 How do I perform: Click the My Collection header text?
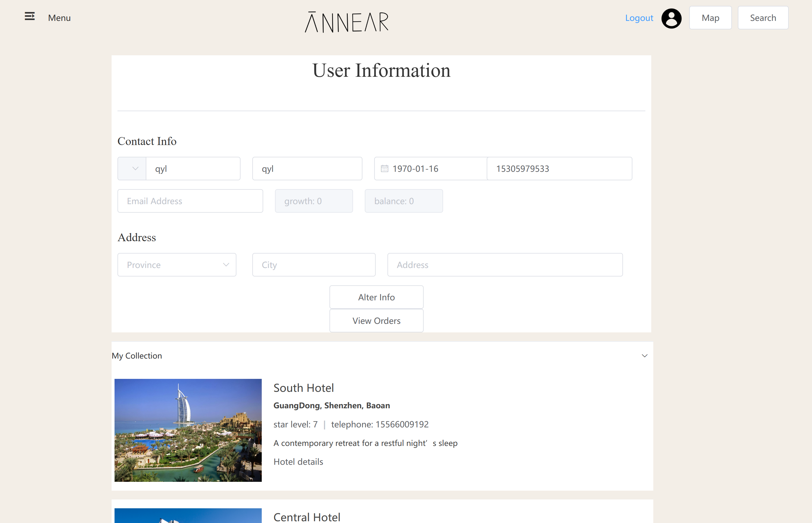click(x=137, y=356)
